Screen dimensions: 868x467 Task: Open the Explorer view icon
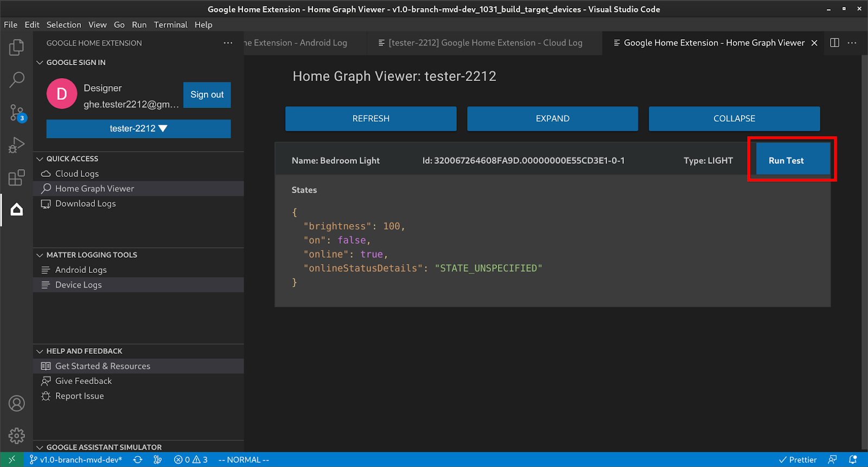tap(16, 47)
